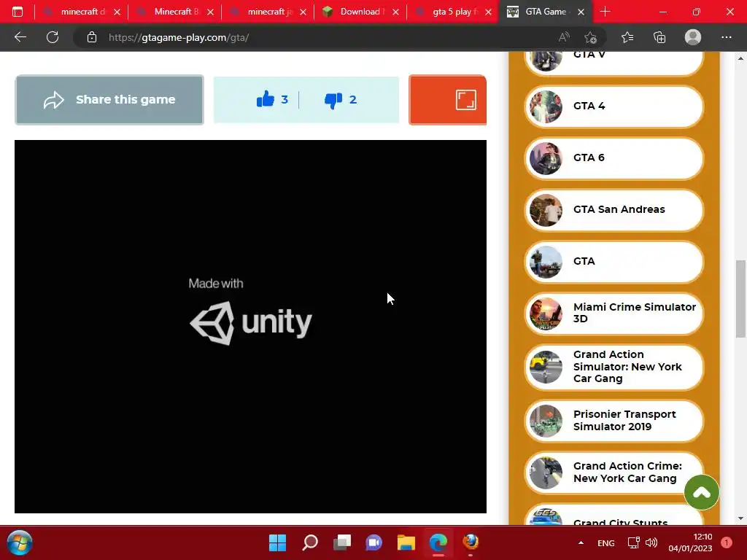Screen dimensions: 747x560
Task: Close the 'minecraft d' tab
Action: (x=117, y=12)
